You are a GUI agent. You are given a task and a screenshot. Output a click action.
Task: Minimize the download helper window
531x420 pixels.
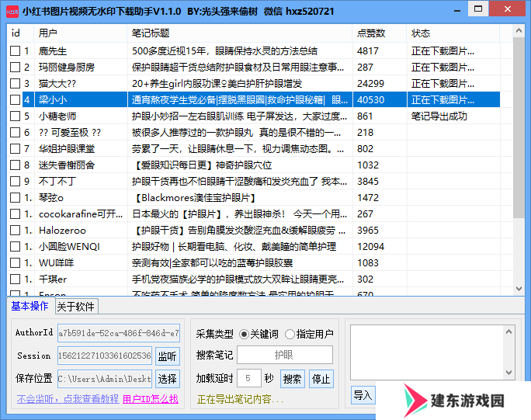[x=457, y=10]
